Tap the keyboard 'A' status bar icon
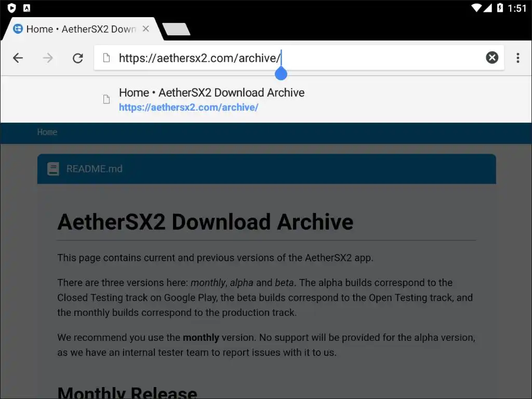532x399 pixels. pos(27,7)
